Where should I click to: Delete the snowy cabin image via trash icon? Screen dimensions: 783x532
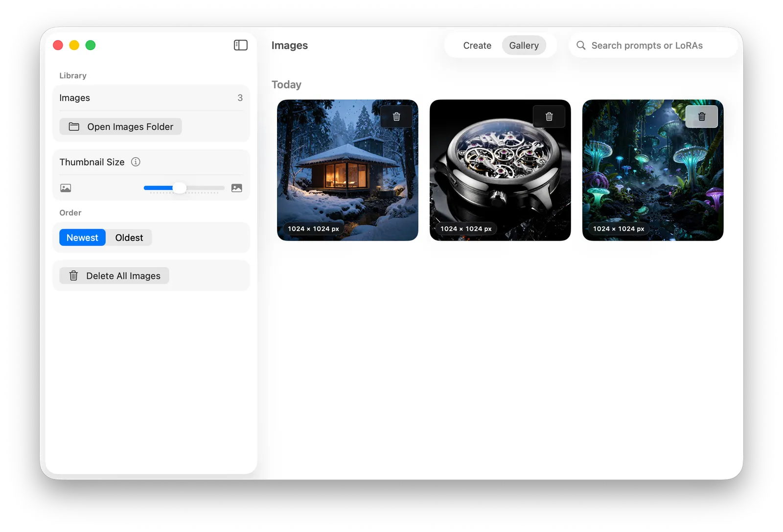(x=396, y=116)
